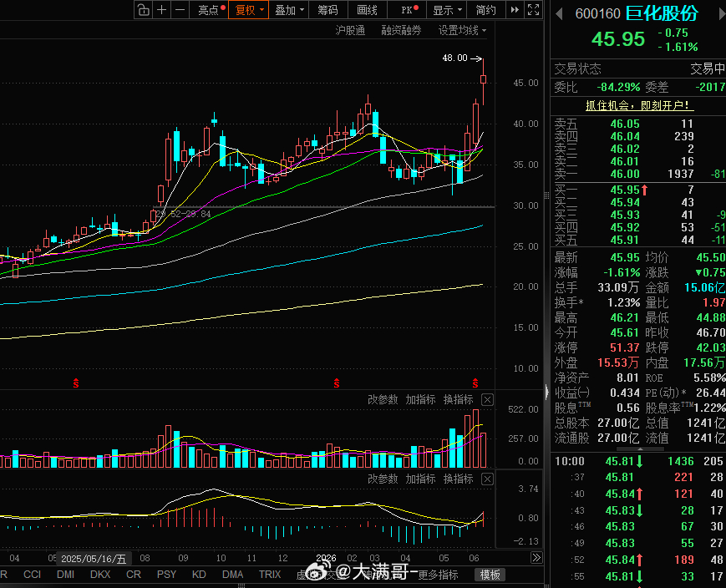Click the first red S marker under chart
This screenshot has width=726, height=588.
[x=76, y=383]
